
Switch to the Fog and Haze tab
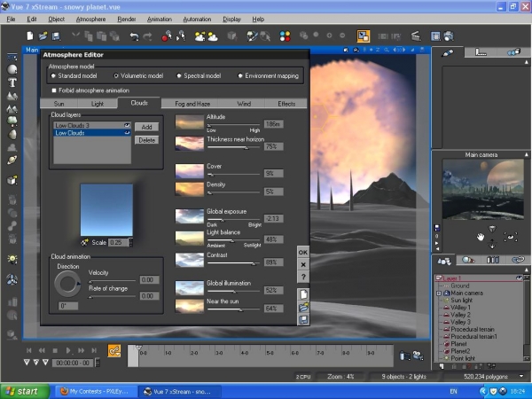(192, 104)
